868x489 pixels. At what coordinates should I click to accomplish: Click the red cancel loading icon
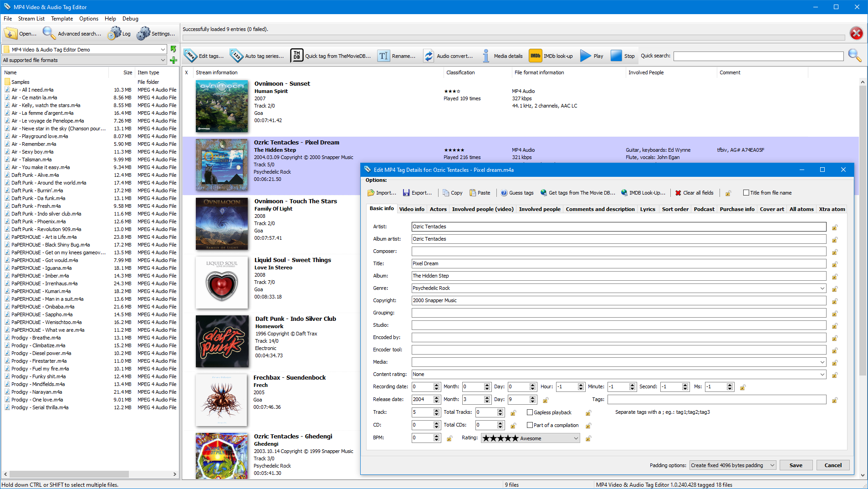pyautogui.click(x=856, y=33)
